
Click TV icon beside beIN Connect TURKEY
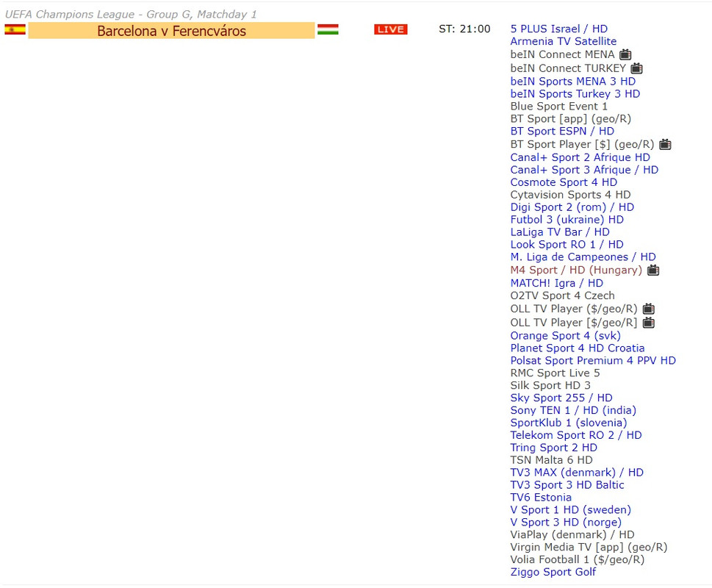coord(636,68)
